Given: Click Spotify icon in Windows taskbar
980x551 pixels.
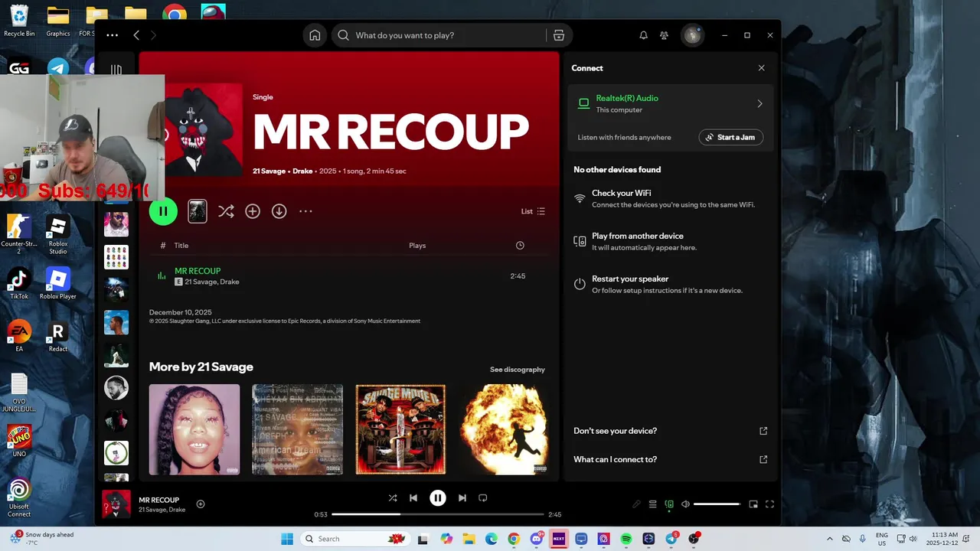Looking at the screenshot, I should tap(626, 539).
